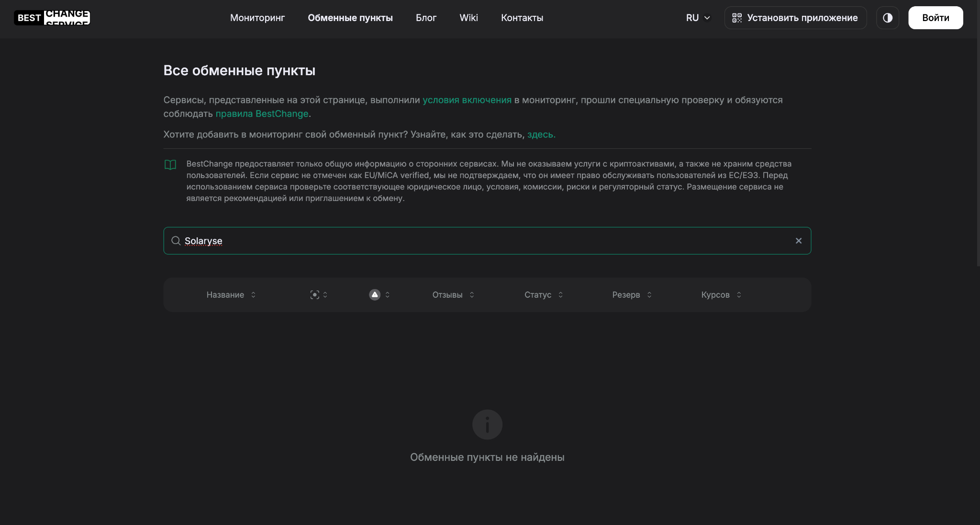This screenshot has width=980, height=525.
Task: Click the info circle icon above empty message
Action: tap(487, 424)
